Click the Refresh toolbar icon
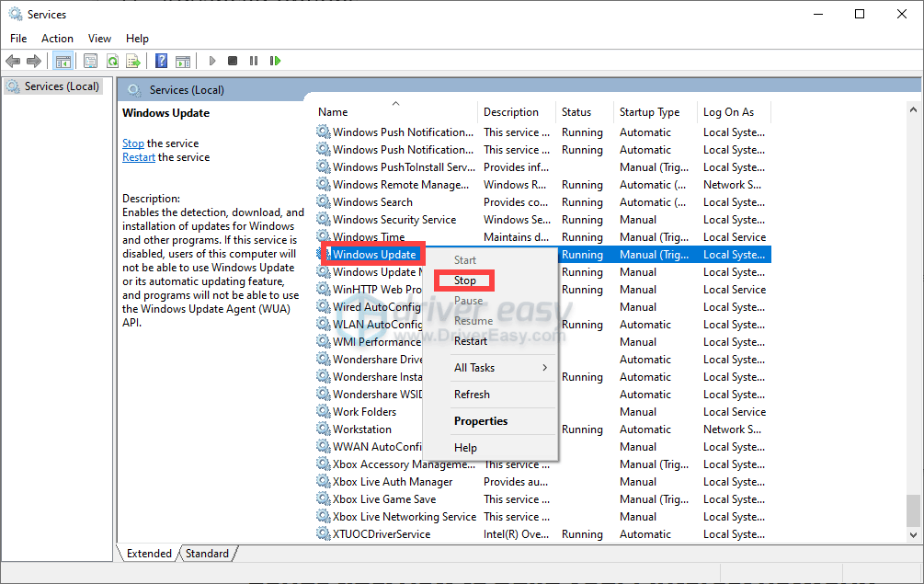This screenshot has width=924, height=584. tap(112, 61)
